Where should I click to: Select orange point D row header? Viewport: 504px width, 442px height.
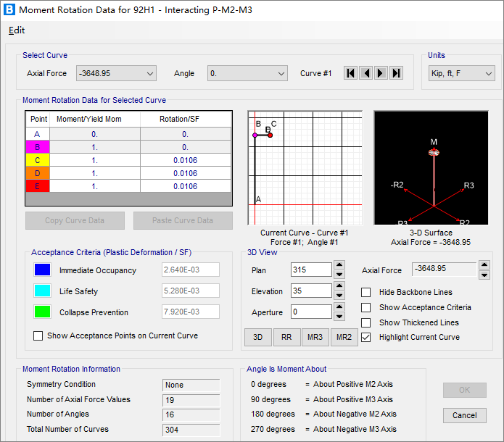[37, 173]
